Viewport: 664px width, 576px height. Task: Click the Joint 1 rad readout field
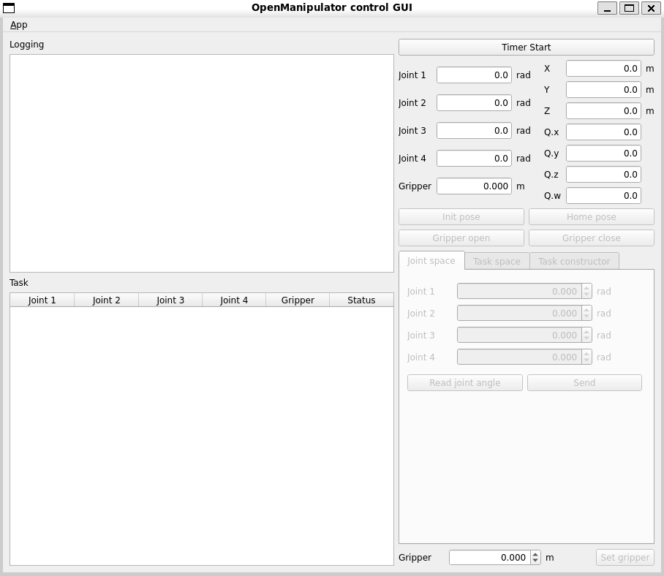474,75
